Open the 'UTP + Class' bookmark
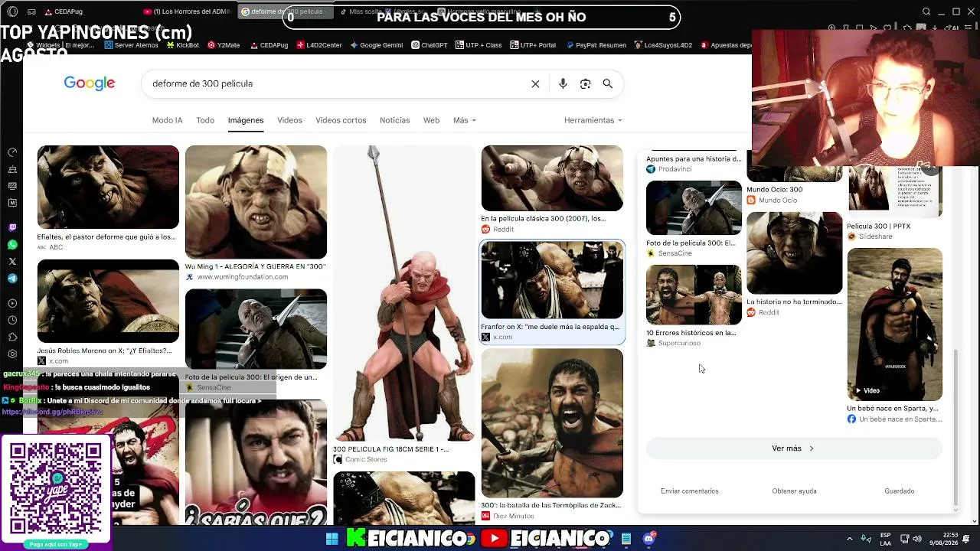Image resolution: width=980 pixels, height=551 pixels. tap(479, 45)
